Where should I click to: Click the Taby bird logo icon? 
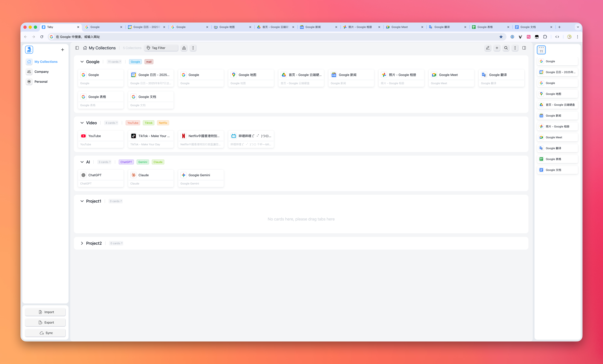[x=29, y=50]
